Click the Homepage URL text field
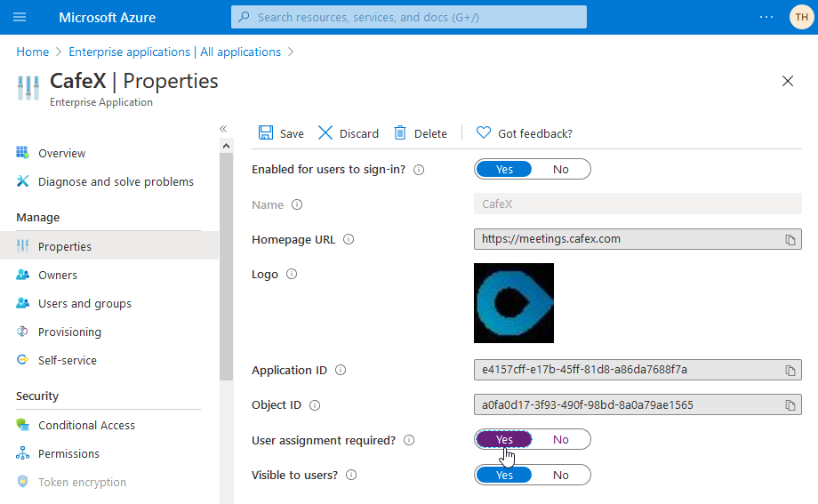Image resolution: width=818 pixels, height=504 pixels. point(638,239)
